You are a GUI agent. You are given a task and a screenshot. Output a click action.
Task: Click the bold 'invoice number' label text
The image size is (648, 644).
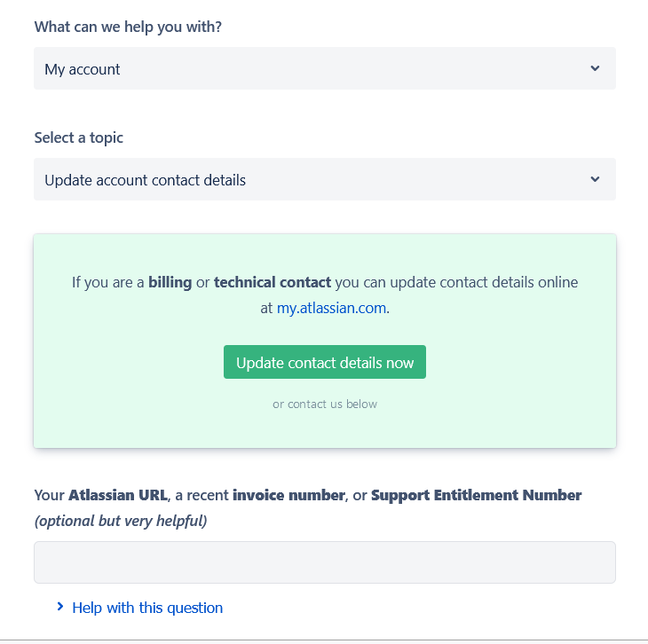(288, 495)
